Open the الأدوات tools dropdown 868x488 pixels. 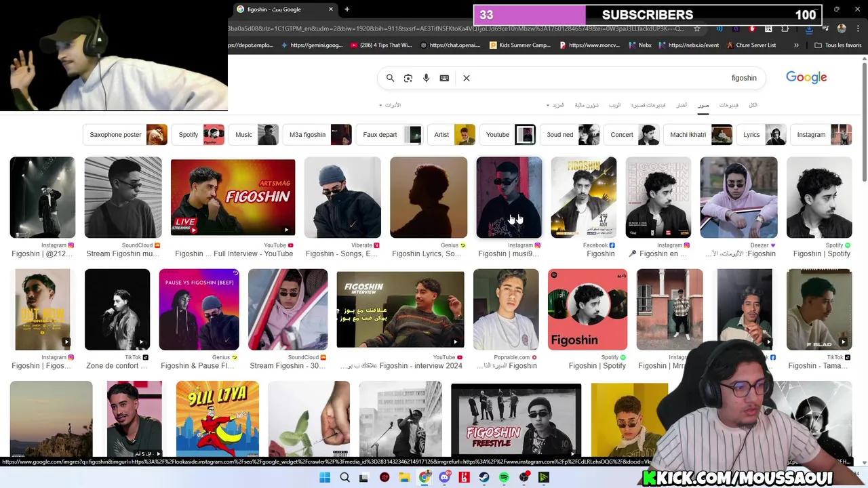coord(389,105)
